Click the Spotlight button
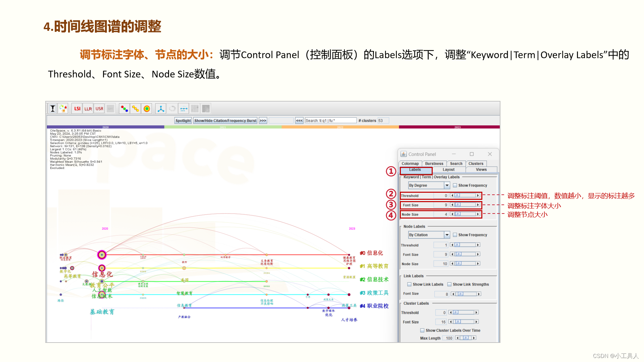The width and height of the screenshot is (644, 362). (x=183, y=121)
